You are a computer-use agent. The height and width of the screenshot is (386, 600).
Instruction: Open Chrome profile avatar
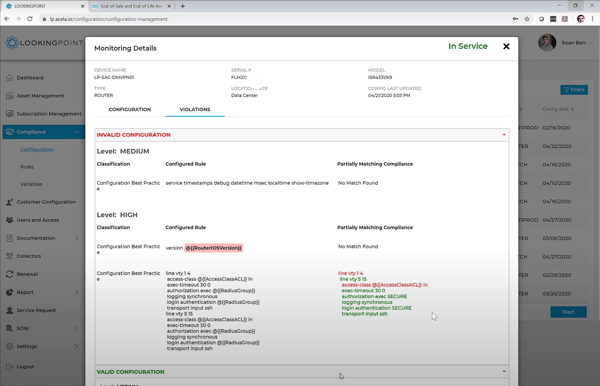[x=580, y=19]
